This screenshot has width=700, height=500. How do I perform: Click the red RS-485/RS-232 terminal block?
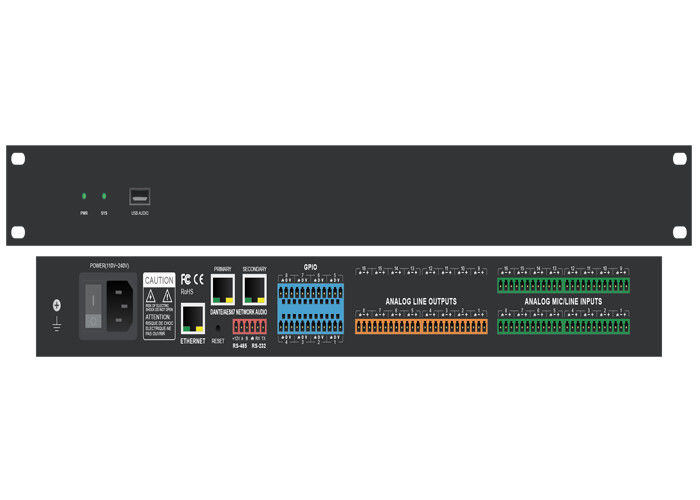tap(249, 327)
